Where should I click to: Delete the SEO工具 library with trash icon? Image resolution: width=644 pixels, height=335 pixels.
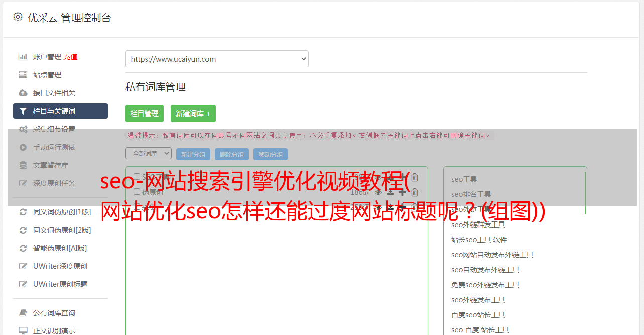point(415,177)
